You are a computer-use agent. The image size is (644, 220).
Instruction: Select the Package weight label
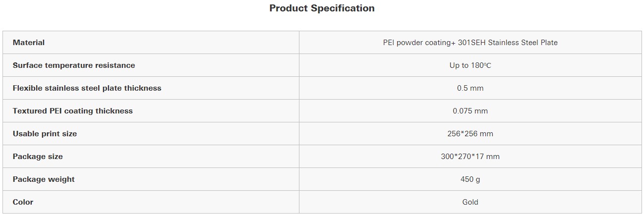(x=44, y=179)
